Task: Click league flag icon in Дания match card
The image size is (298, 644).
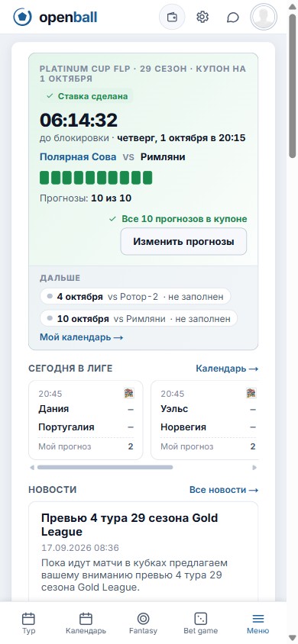Action: point(129,393)
